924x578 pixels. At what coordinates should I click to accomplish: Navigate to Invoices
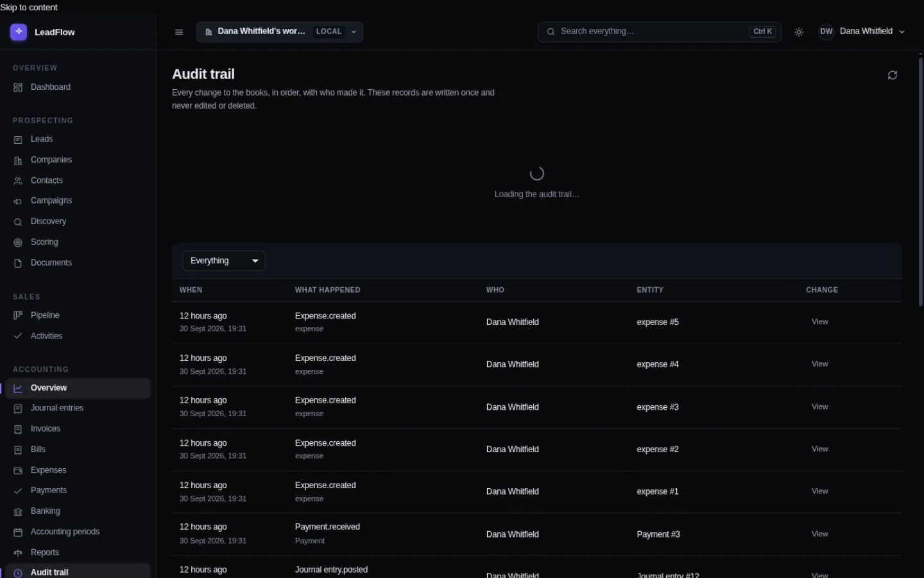click(78, 429)
